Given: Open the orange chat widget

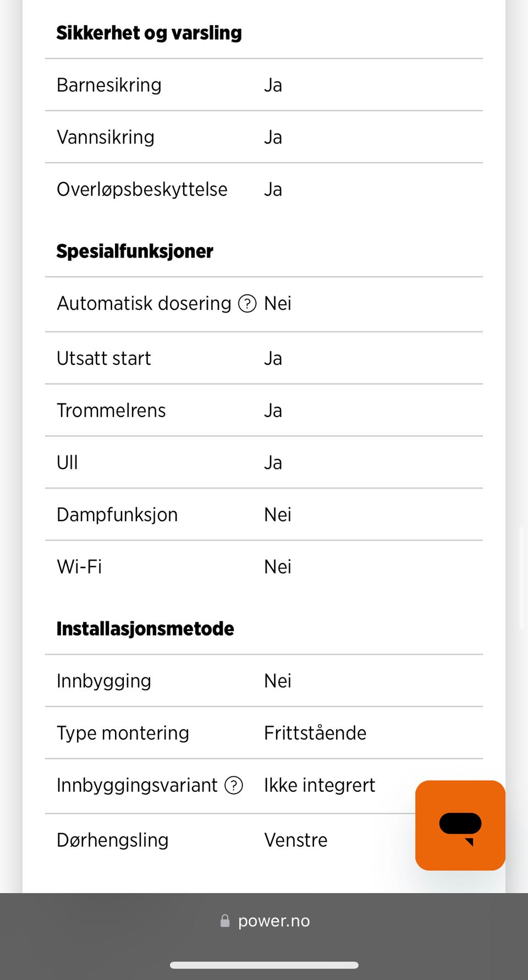Looking at the screenshot, I should point(460,825).
